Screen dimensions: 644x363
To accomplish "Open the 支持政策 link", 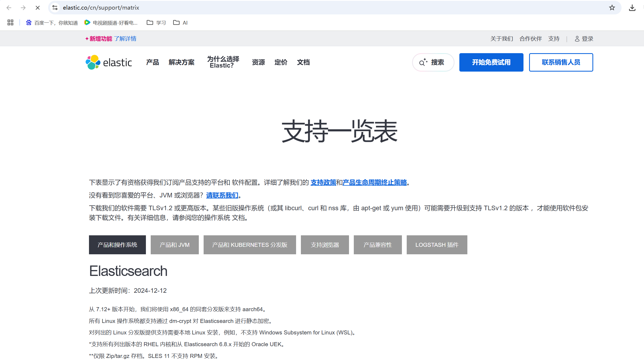I will pyautogui.click(x=323, y=182).
